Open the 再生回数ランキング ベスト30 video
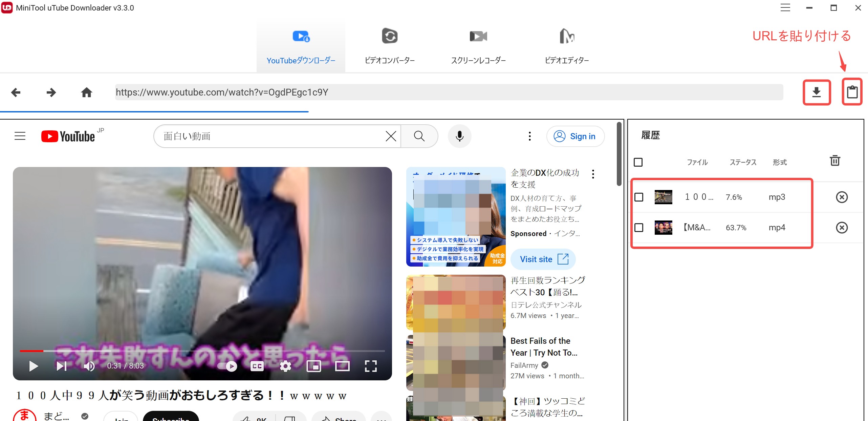Screen dimensions: 868x421 pos(548,286)
